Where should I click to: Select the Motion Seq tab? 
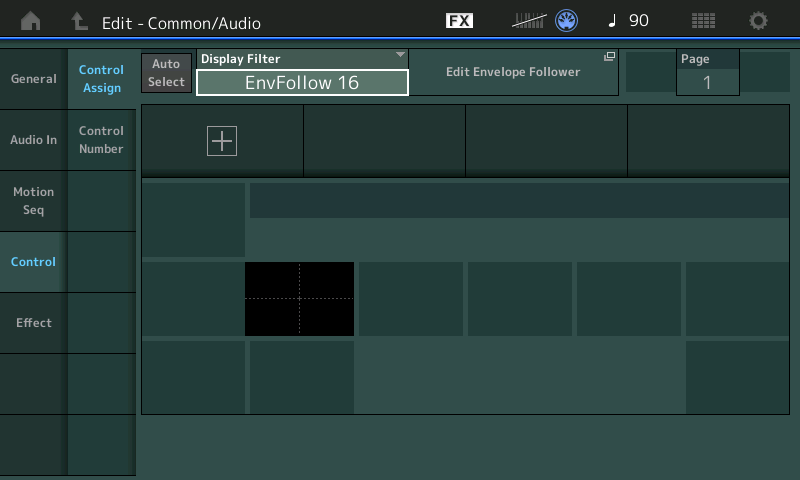tap(33, 201)
